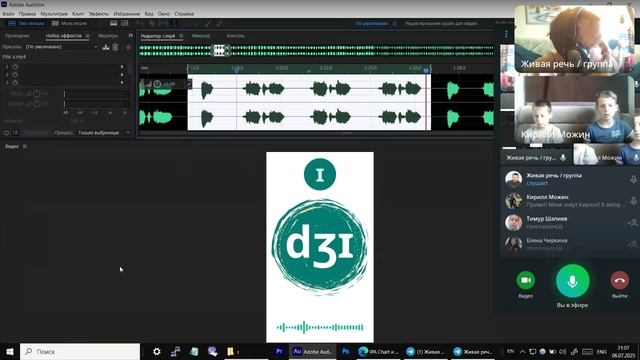This screenshot has width=640, height=360.
Task: Select the По умолчанию workspace
Action: 371,23
